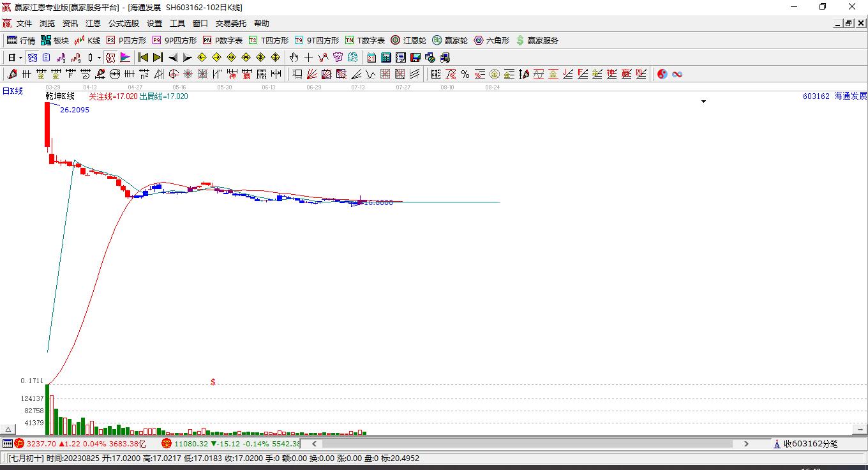868x470 pixels.
Task: Open the 行情 market quotes view
Action: (x=20, y=40)
